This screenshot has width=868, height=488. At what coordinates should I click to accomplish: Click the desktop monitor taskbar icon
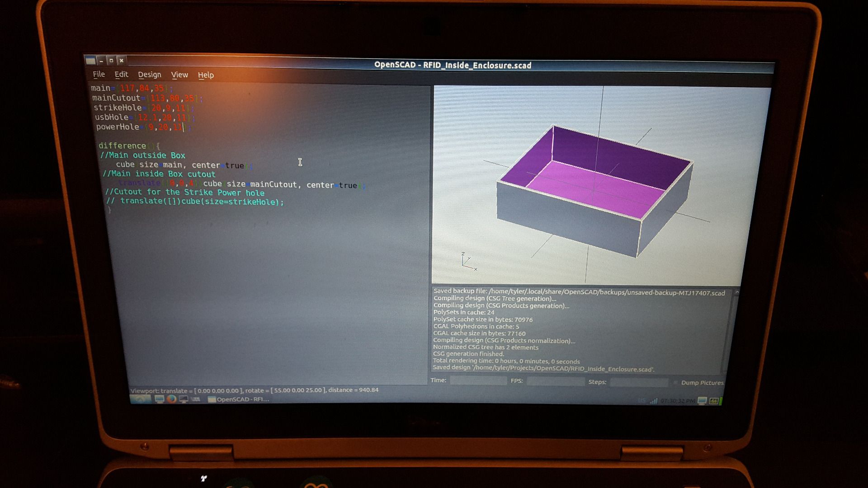159,399
